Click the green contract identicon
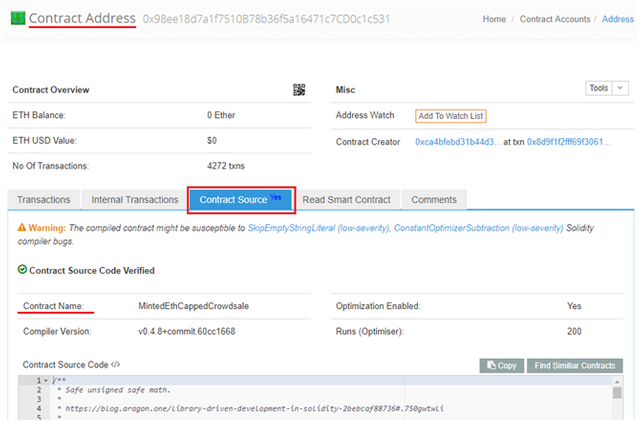Viewport: 640px width, 422px height. click(x=18, y=18)
